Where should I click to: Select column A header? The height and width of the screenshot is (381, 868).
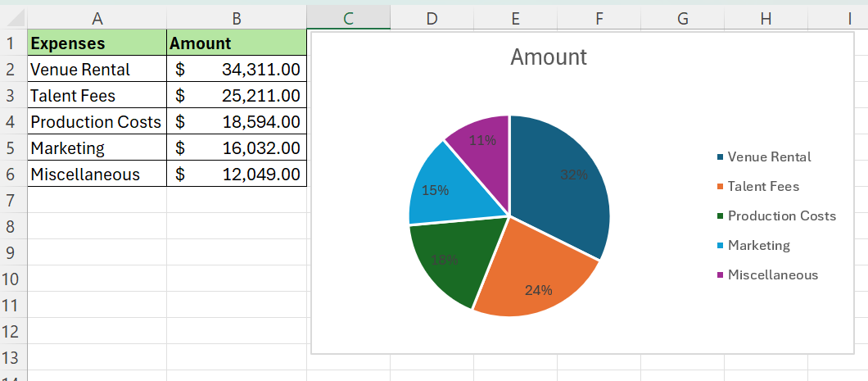click(97, 18)
